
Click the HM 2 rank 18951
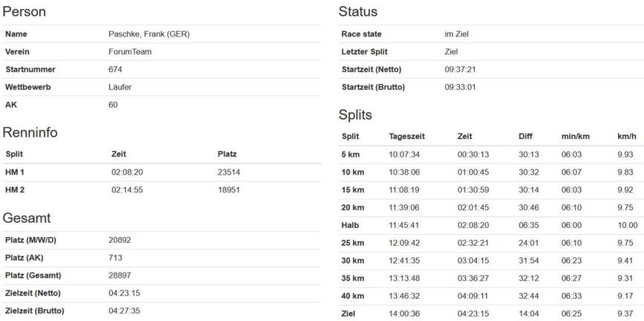[x=229, y=190]
